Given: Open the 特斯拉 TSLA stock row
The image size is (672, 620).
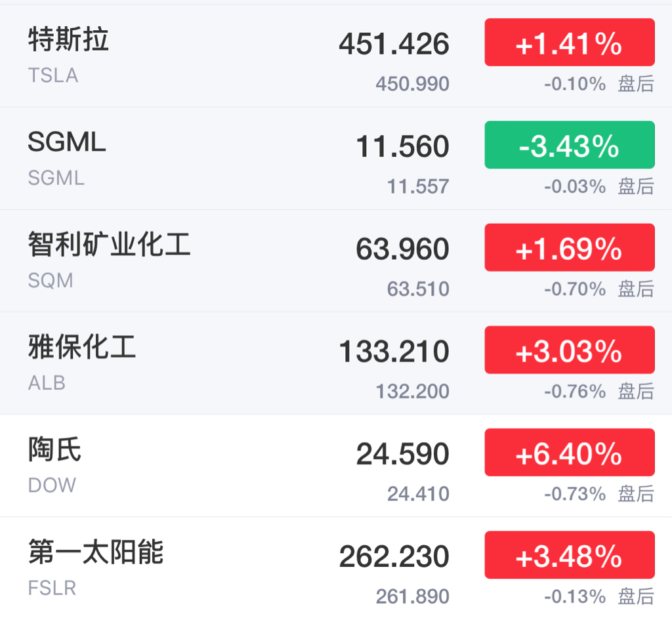Looking at the screenshot, I should [x=336, y=56].
